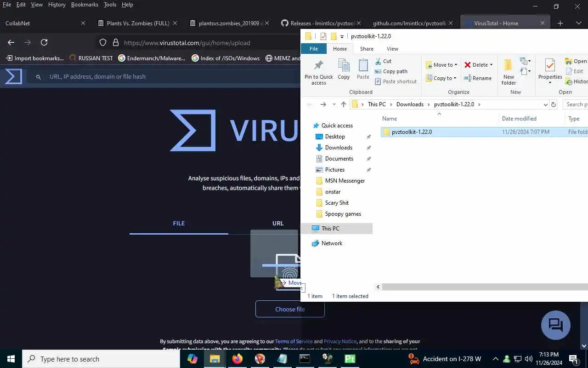Click Paste shortcut in the ribbon

396,81
